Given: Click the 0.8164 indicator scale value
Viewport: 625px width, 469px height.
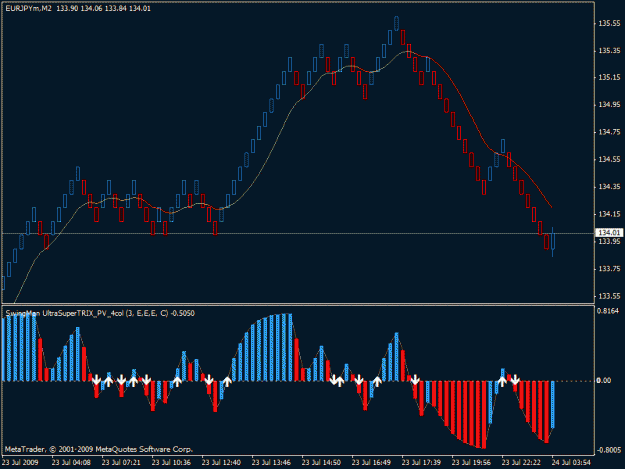Looking at the screenshot, I should pyautogui.click(x=608, y=311).
